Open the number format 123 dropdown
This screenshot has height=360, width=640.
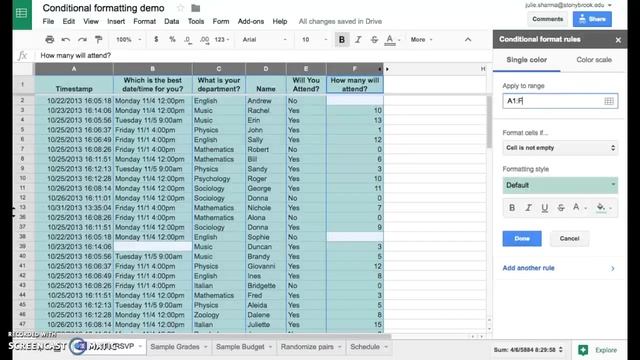pos(222,40)
